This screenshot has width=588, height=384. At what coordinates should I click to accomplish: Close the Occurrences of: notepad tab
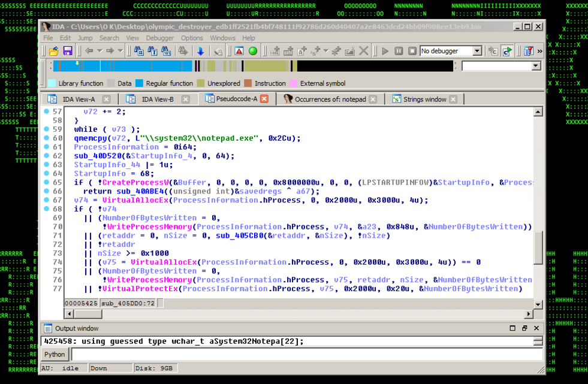373,99
